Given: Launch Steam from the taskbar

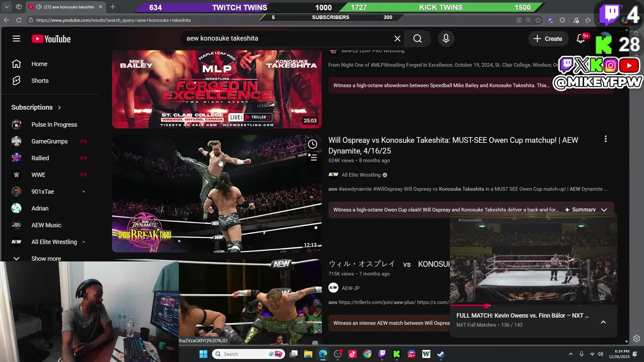Looking at the screenshot, I should coord(440,354).
